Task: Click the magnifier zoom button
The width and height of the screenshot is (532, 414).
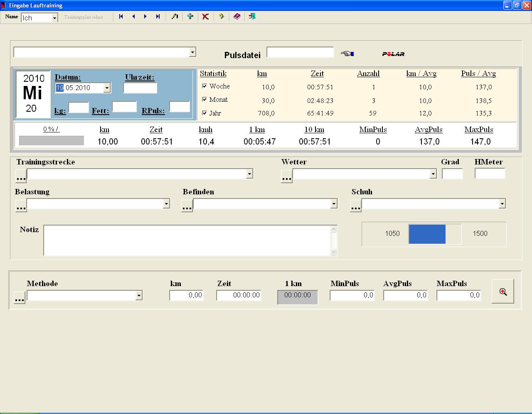Action: [503, 292]
